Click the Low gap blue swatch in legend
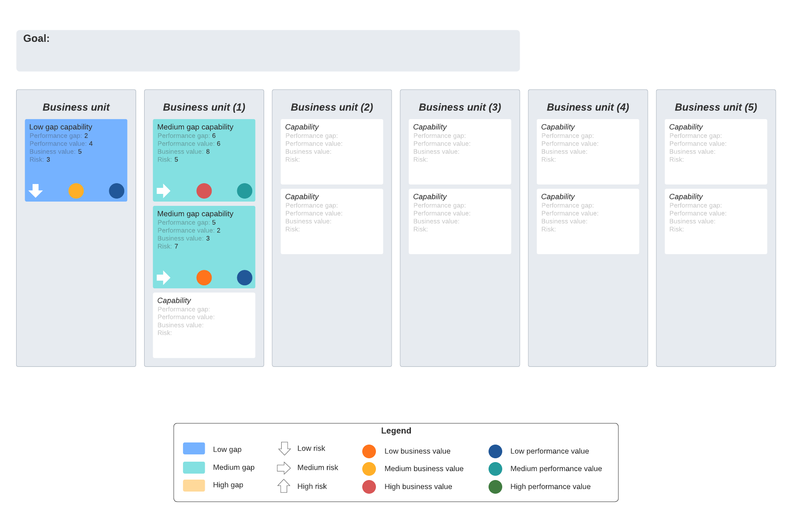The image size is (812, 530). [x=194, y=448]
